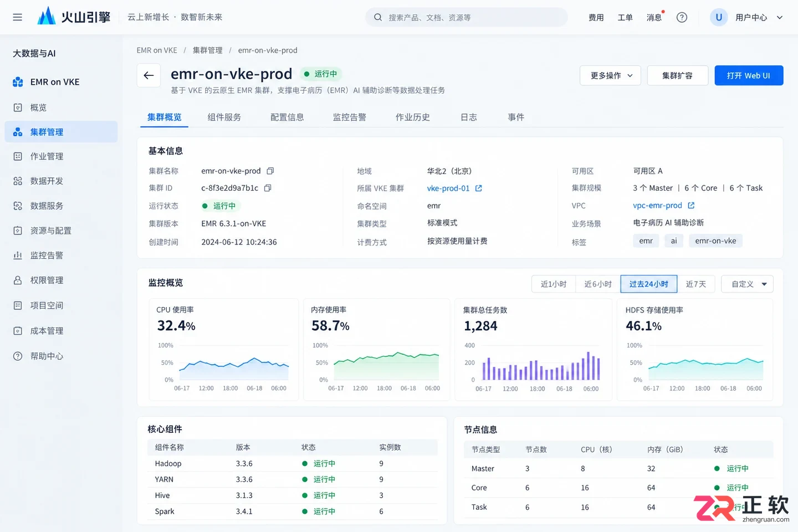Click the 作业管理 sidebar icon
This screenshot has height=532, width=798.
pyautogui.click(x=18, y=156)
